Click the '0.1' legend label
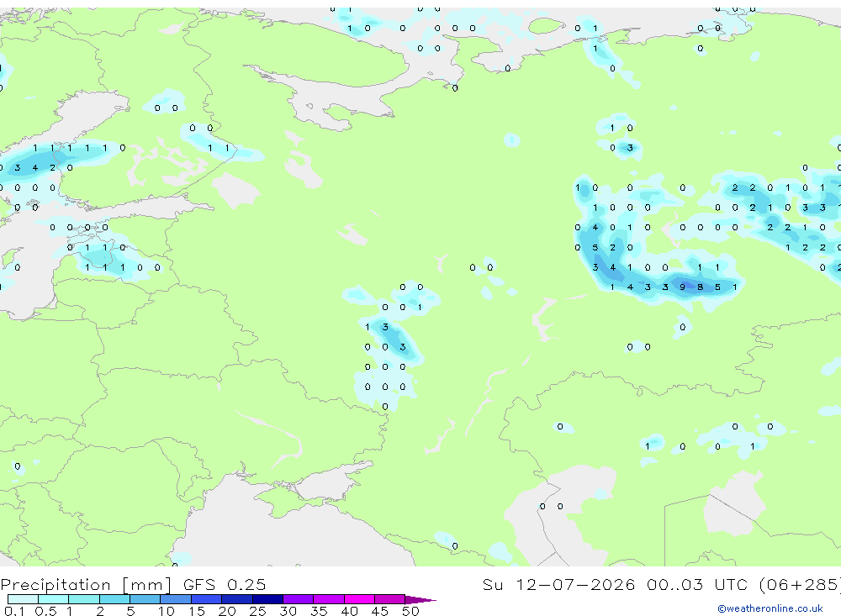This screenshot has height=616, width=841. (x=13, y=611)
